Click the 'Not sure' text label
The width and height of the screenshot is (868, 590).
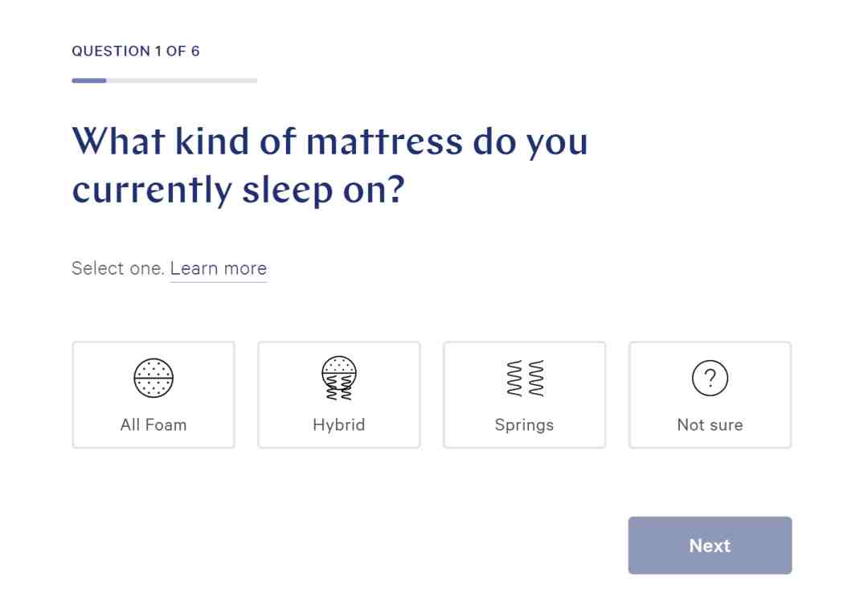point(710,424)
